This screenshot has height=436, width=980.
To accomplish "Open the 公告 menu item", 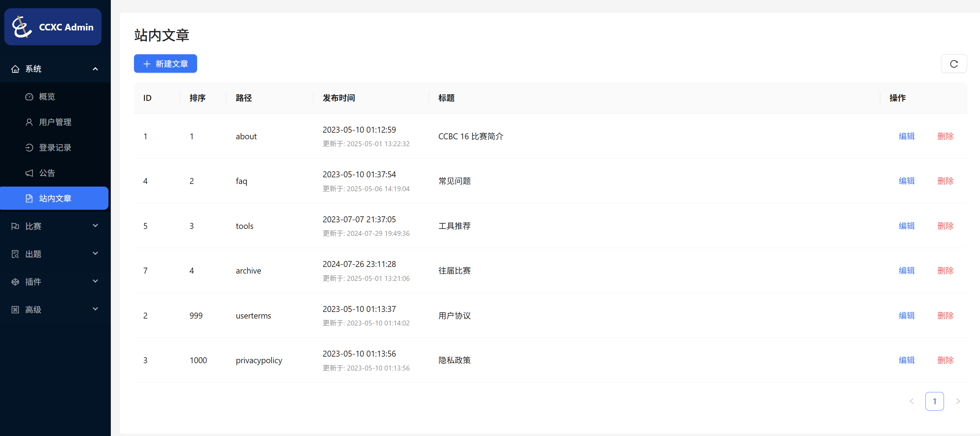I will tap(47, 173).
